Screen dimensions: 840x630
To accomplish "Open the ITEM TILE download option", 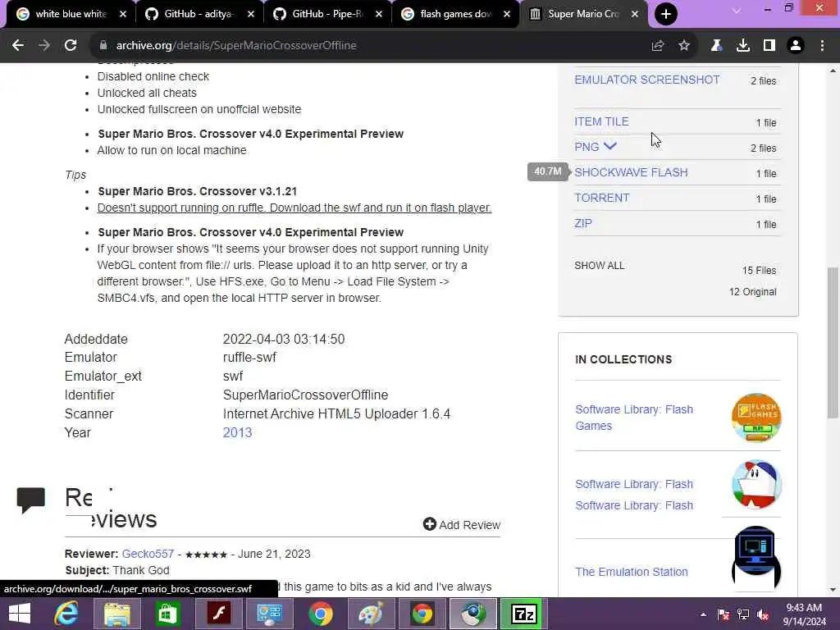I will [x=601, y=121].
